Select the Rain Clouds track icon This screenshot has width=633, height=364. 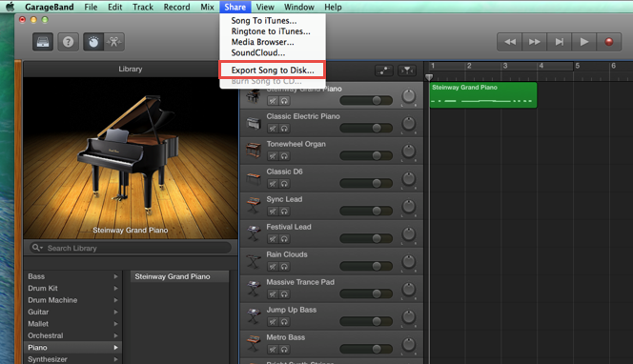254,261
